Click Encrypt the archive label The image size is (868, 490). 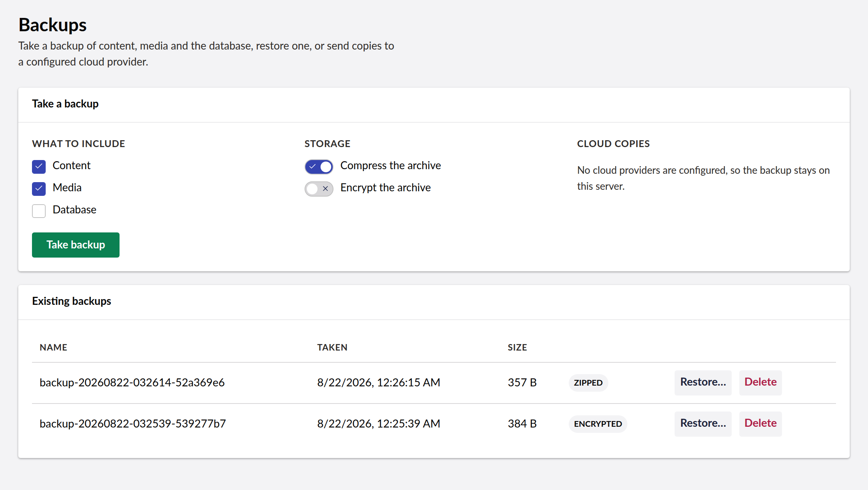(386, 187)
